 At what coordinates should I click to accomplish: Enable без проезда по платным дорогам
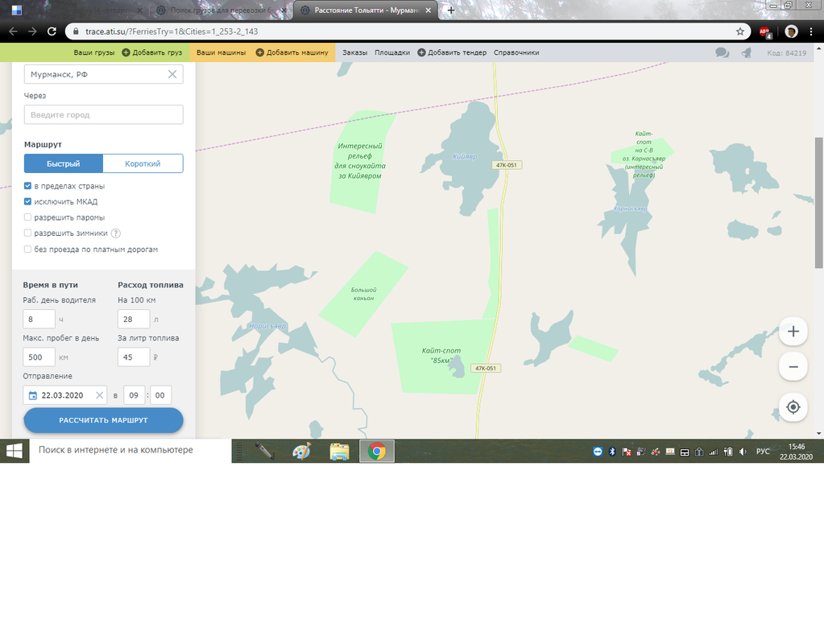(x=28, y=250)
